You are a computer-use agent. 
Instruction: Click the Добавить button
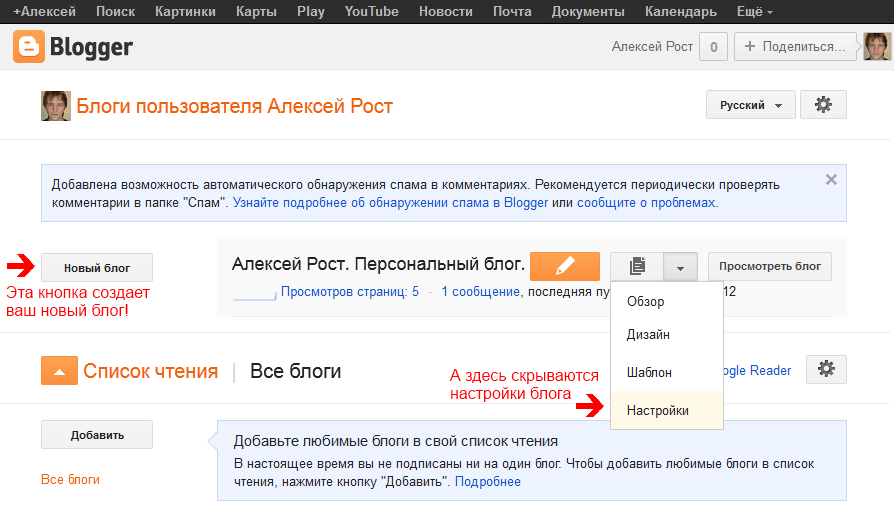point(97,435)
